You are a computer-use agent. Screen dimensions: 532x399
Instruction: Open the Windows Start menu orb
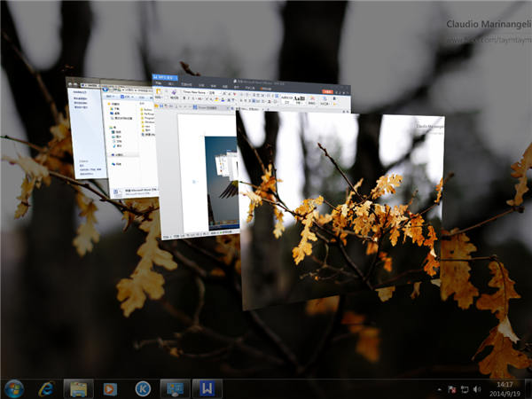pyautogui.click(x=15, y=388)
